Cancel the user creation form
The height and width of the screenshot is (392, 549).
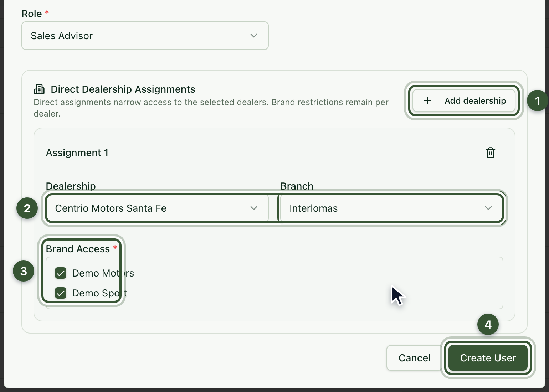pos(414,358)
